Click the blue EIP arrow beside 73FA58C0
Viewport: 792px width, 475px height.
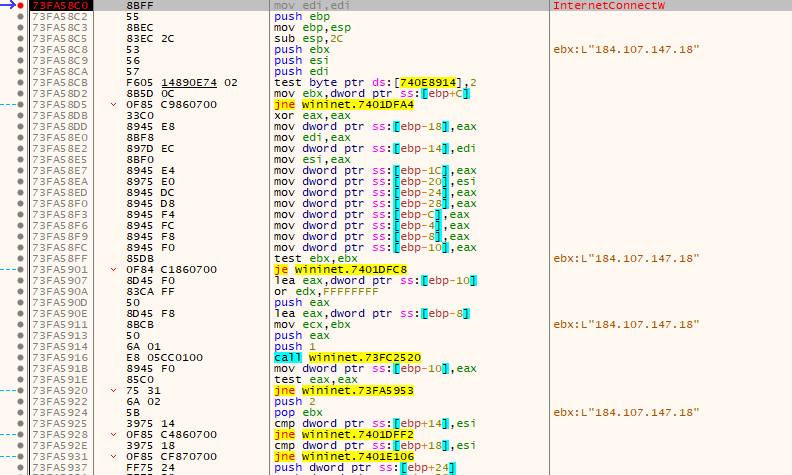point(8,6)
